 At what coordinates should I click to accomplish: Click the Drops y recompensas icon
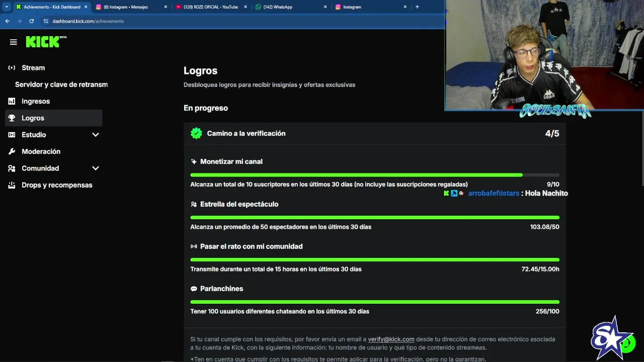(12, 185)
